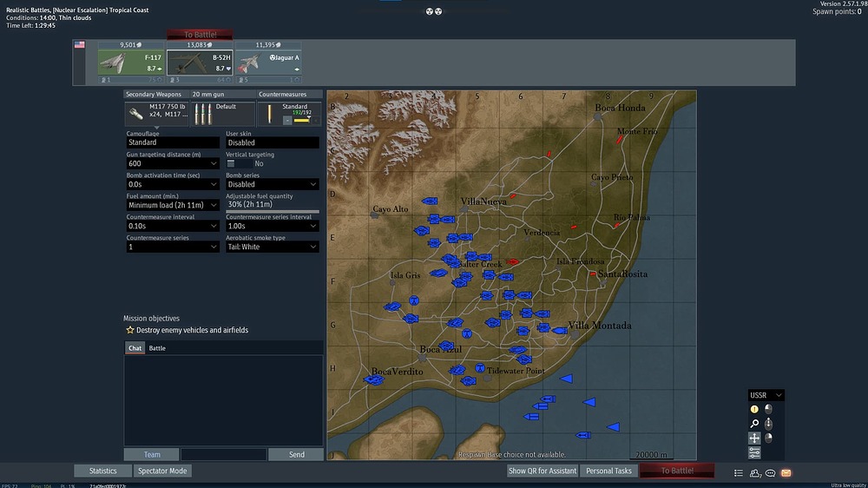Click the F-117 spawn cost 9,501
Screen dimensions: 868x488
131,45
